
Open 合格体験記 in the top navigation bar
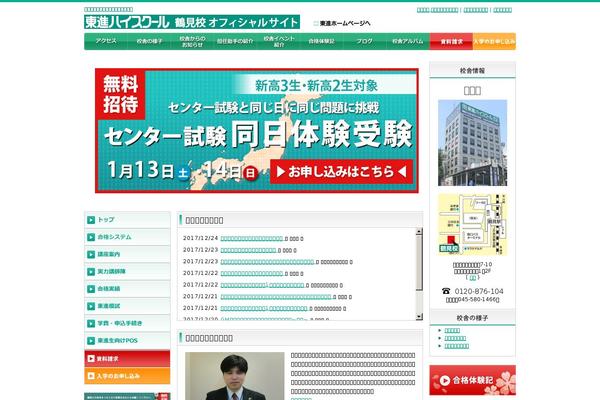click(x=322, y=41)
